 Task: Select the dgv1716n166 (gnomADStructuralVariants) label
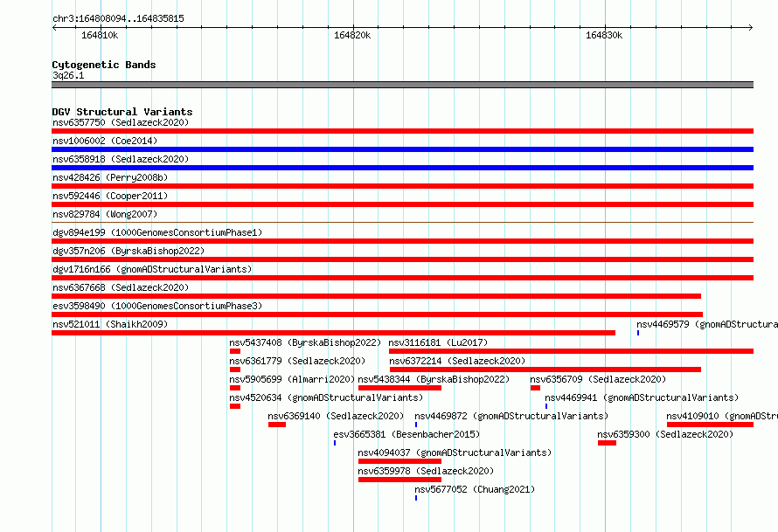tap(152, 269)
